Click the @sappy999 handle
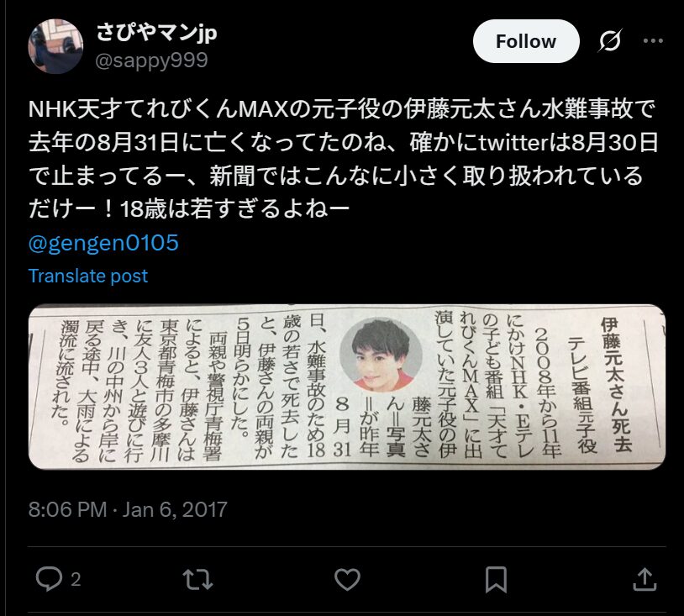The image size is (684, 616). (x=151, y=61)
